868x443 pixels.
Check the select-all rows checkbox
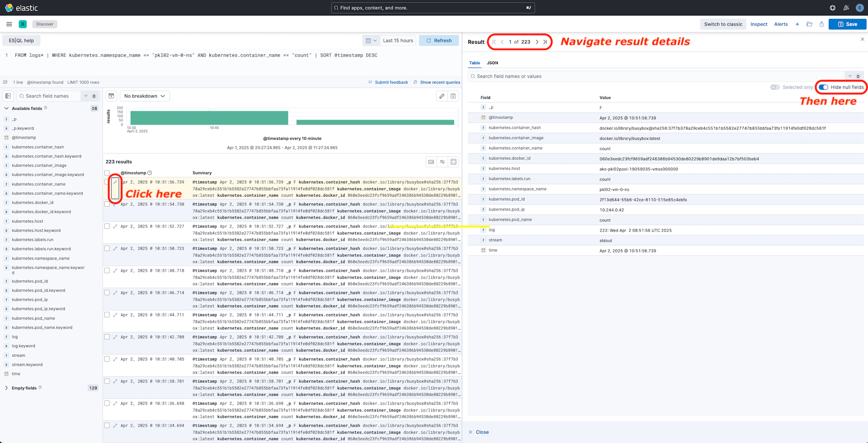tap(107, 173)
